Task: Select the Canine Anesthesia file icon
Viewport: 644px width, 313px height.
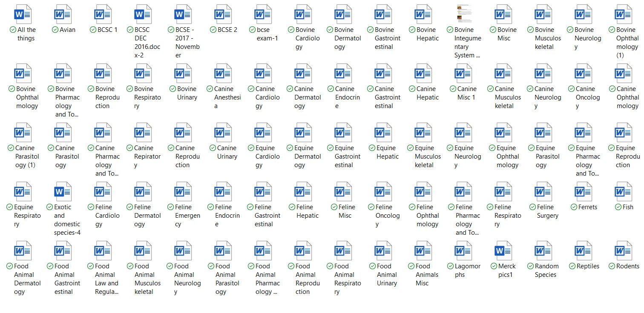Action: [223, 73]
